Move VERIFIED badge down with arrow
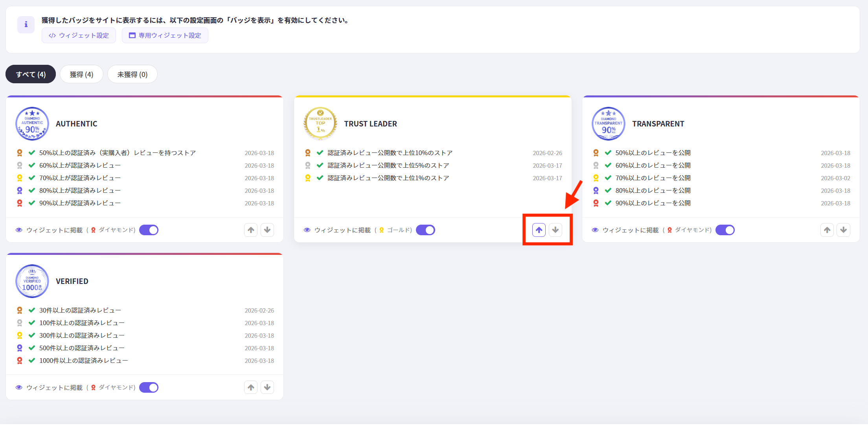868x432 pixels. [x=267, y=388]
